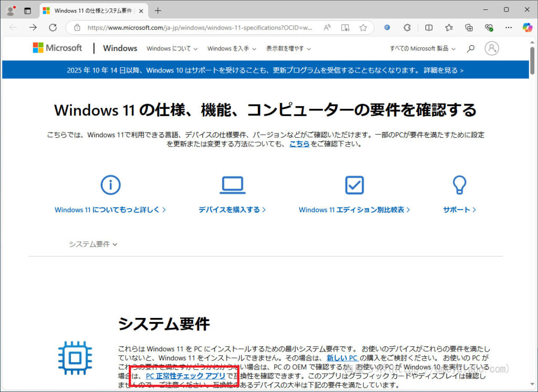This screenshot has height=392, width=538.
Task: Open the 新しい PC link
Action: pos(342,358)
